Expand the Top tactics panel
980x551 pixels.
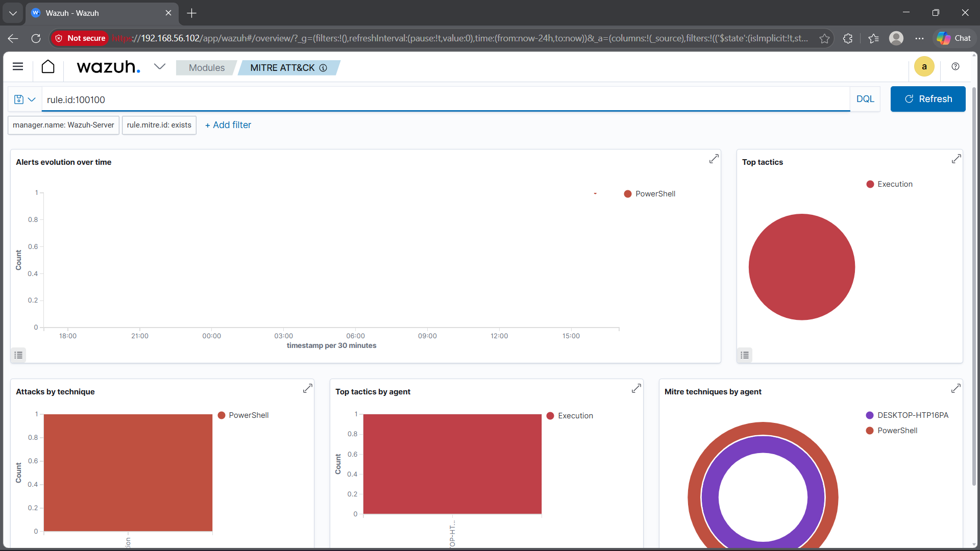(x=956, y=159)
